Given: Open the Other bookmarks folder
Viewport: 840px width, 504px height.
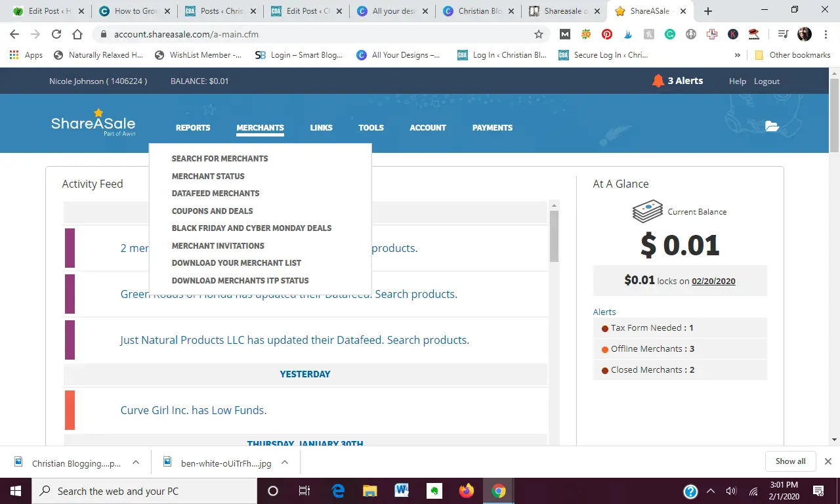Looking at the screenshot, I should click(x=792, y=55).
